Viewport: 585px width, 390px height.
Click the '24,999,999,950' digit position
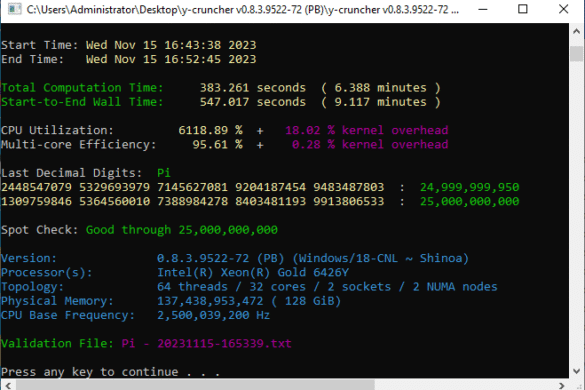[469, 187]
